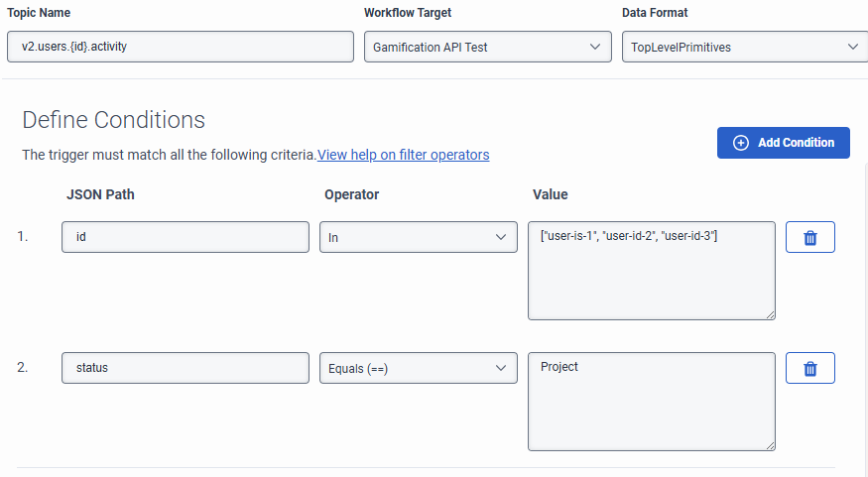Open the In operator dropdown

[x=418, y=238]
